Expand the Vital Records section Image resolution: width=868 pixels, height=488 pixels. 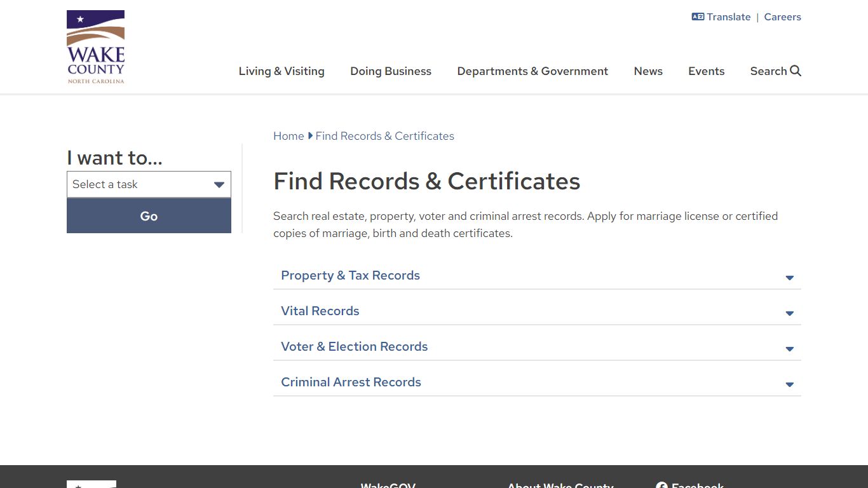537,311
